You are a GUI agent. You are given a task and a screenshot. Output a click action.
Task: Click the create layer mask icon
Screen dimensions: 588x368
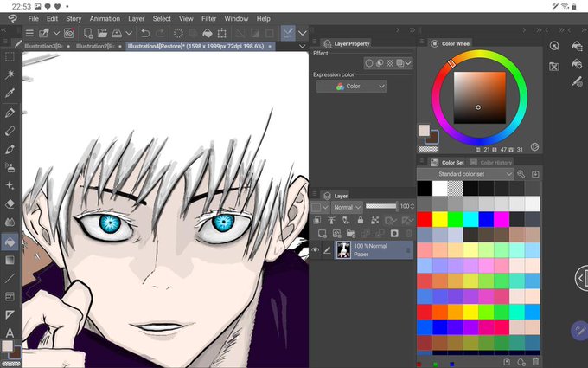click(x=394, y=234)
